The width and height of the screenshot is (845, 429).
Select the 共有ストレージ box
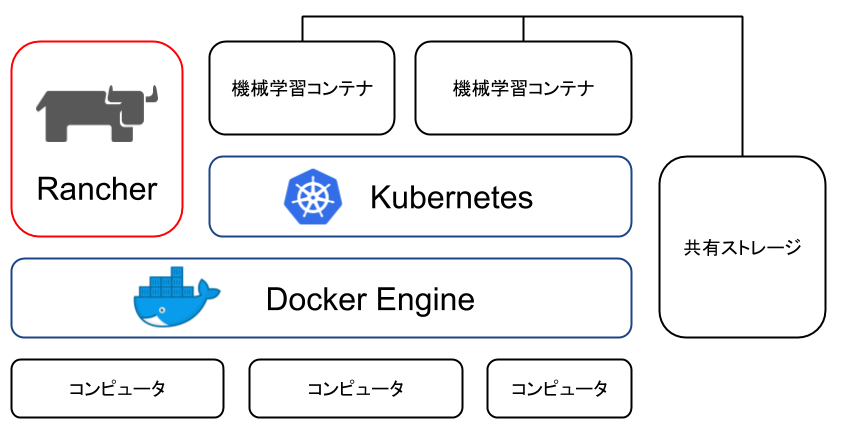(x=741, y=246)
